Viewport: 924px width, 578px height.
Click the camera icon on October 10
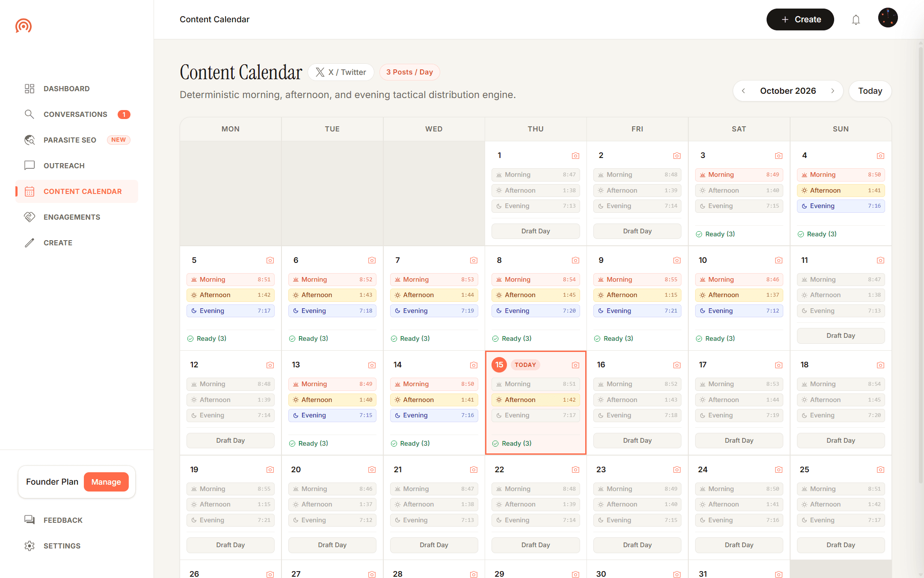[x=779, y=260]
